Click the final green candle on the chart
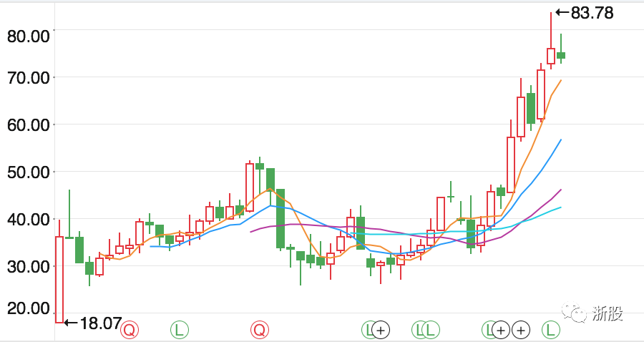 (x=561, y=55)
